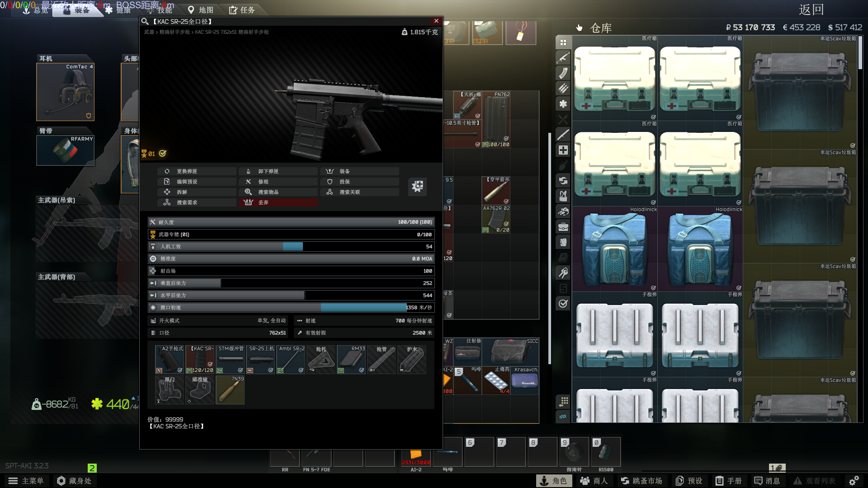Image resolution: width=868 pixels, height=488 pixels.
Task: Select the medical cross filter icon
Action: pyautogui.click(x=563, y=150)
